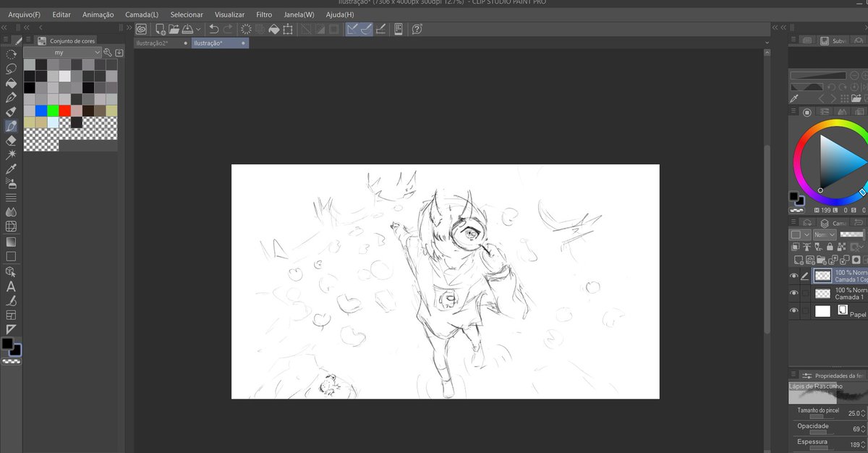
Task: Toggle visibility of the Papel layer
Action: point(794,311)
